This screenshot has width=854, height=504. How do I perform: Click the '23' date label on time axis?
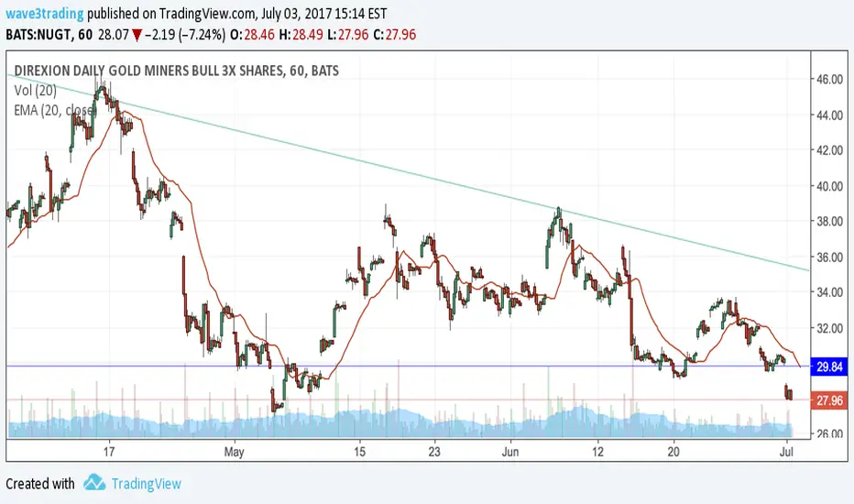click(434, 452)
